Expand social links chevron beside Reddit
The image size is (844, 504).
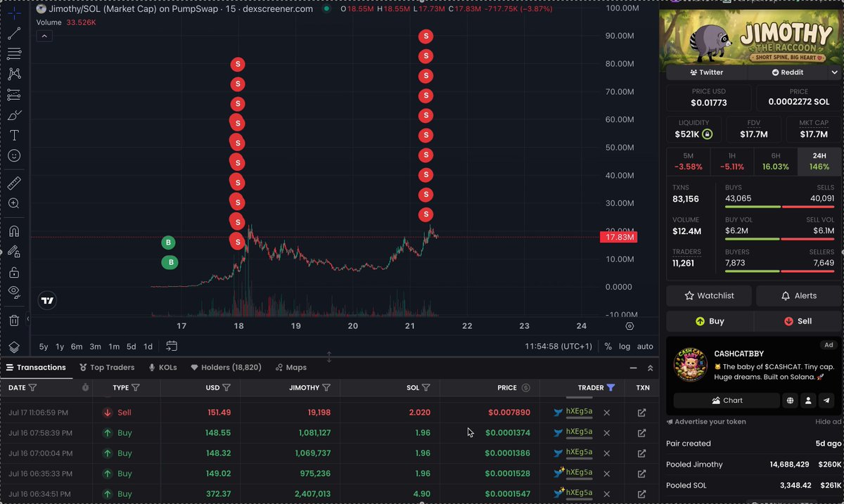(834, 72)
